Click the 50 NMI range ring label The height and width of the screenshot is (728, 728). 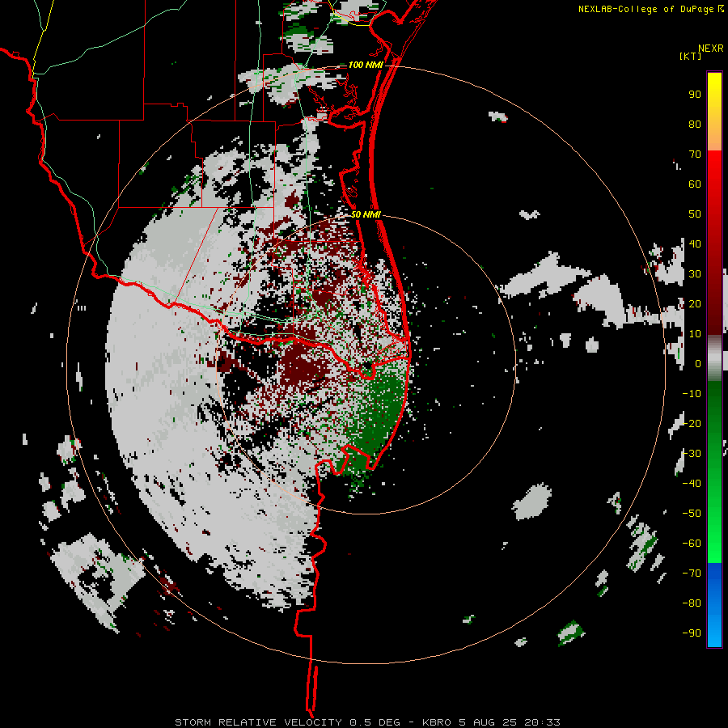(366, 214)
